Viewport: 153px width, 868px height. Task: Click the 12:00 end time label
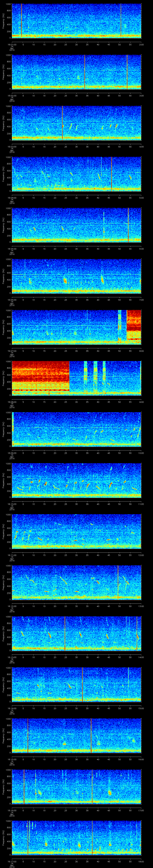141,555
